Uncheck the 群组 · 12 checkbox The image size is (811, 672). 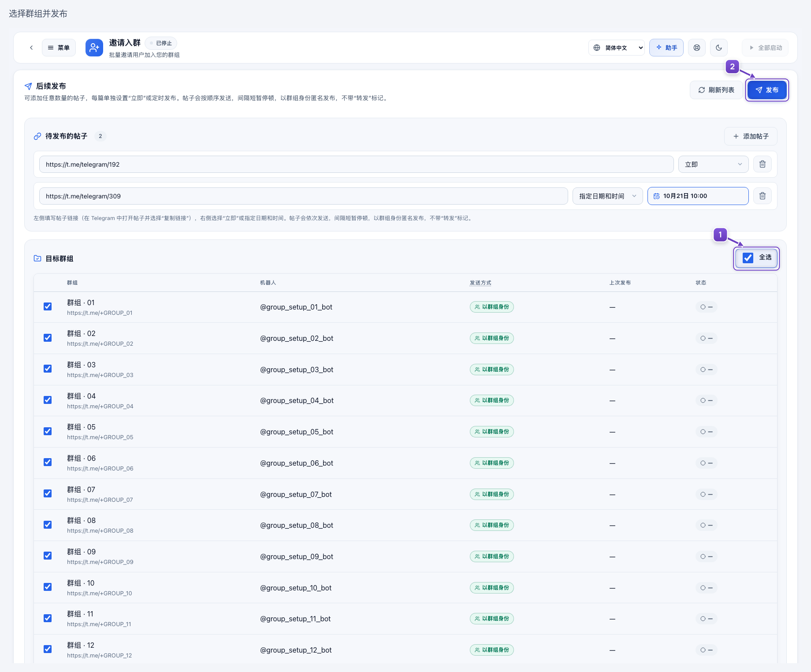pyautogui.click(x=48, y=649)
